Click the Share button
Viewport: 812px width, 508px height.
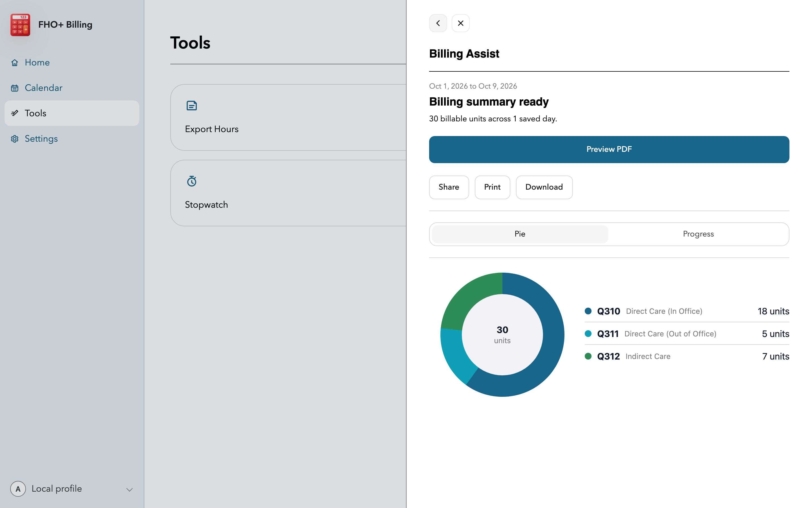click(x=449, y=187)
